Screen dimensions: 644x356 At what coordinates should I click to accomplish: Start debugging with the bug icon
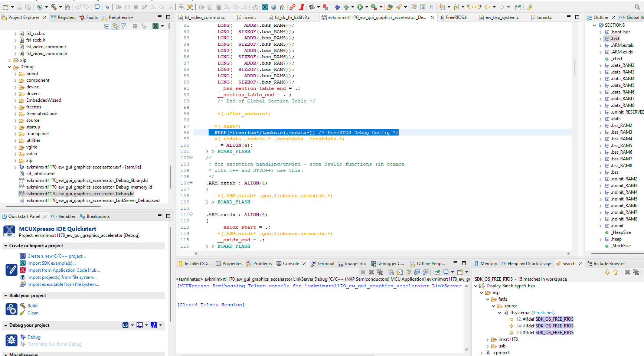point(336,6)
